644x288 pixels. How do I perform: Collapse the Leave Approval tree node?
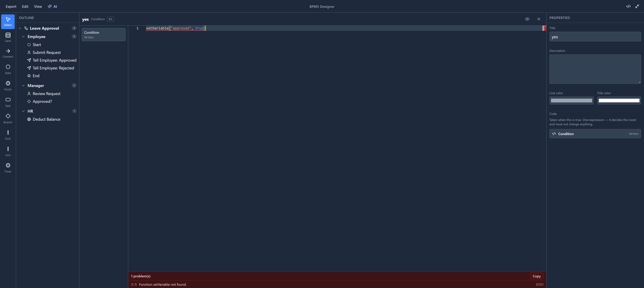point(20,28)
